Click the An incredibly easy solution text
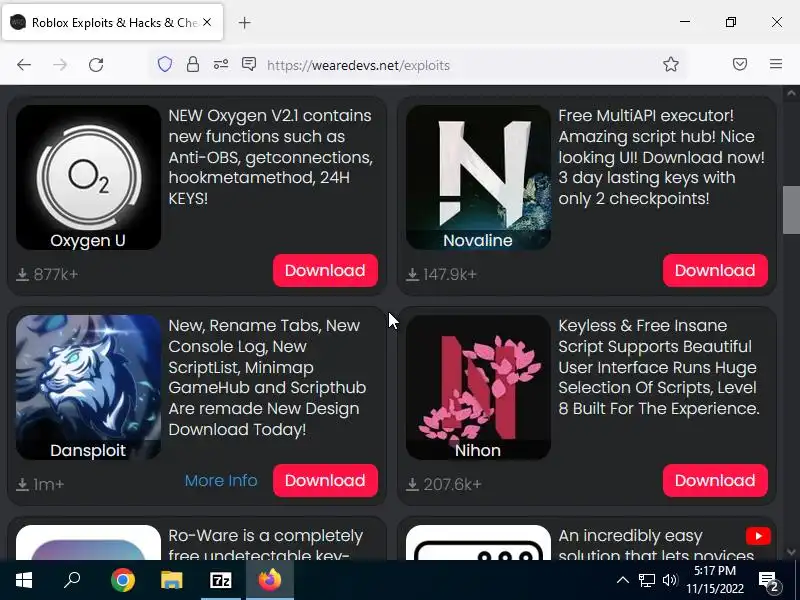 [x=656, y=544]
